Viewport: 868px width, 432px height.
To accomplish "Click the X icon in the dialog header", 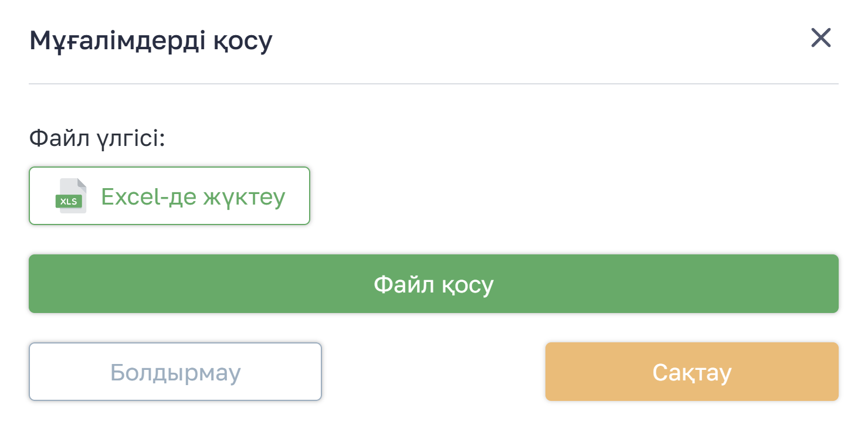I will tap(820, 38).
